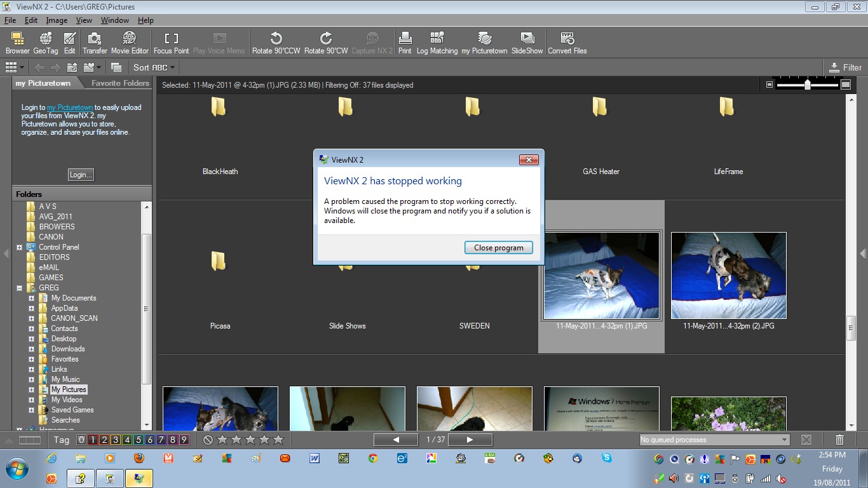Open Google Chrome from the taskbar
This screenshot has width=868, height=488.
coord(372,458)
